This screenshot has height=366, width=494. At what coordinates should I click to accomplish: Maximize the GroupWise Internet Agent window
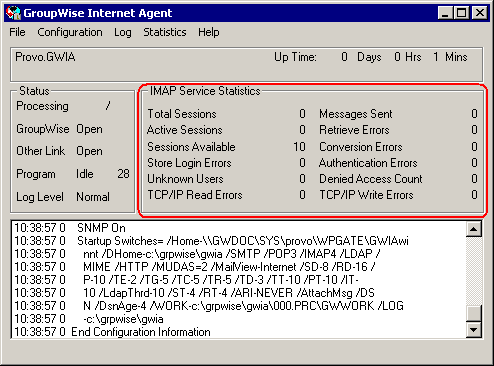click(x=462, y=13)
